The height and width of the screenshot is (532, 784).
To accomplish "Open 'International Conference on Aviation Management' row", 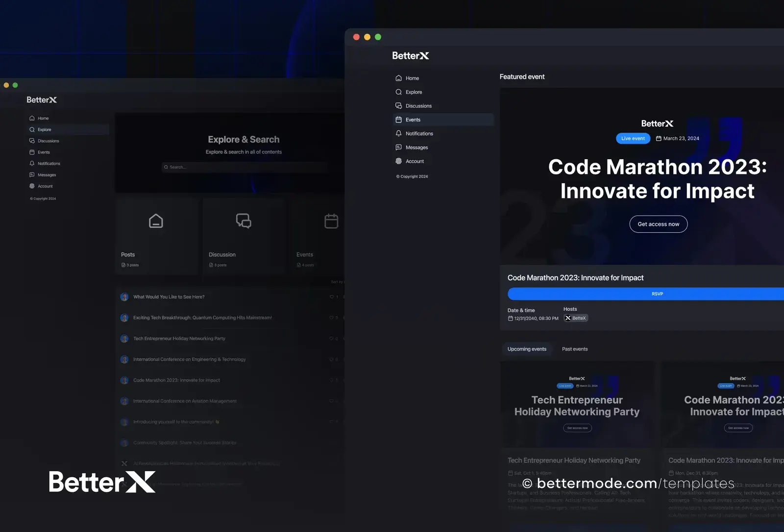I will [230, 401].
